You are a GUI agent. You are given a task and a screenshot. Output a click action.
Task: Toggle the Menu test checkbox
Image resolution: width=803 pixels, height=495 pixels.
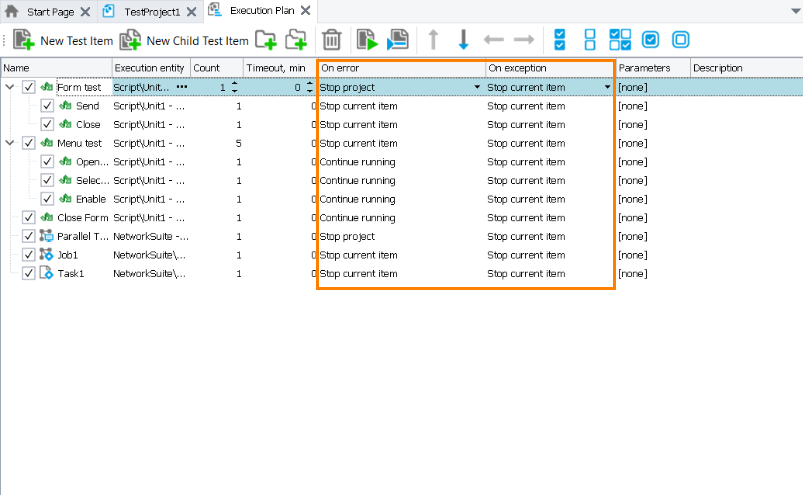tap(28, 143)
